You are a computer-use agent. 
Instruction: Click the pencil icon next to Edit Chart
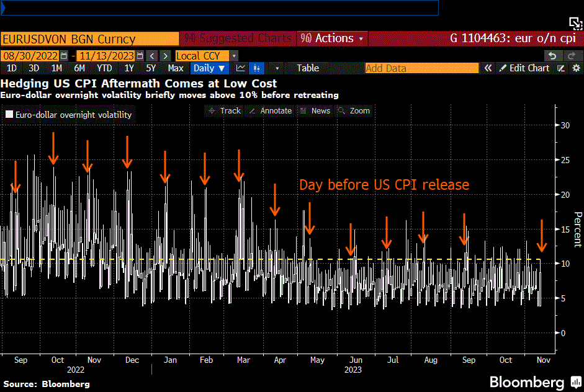click(x=503, y=68)
